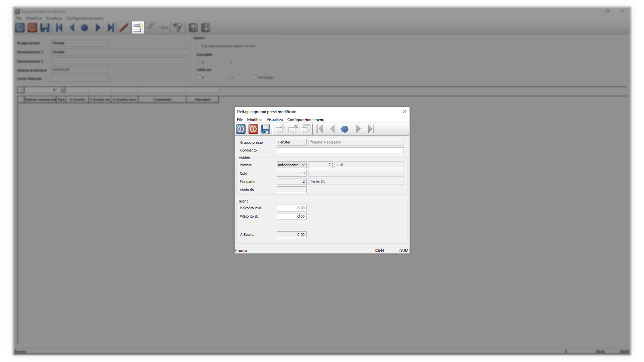
Task: Click the duplicate record icon in dialog
Action: tap(305, 129)
